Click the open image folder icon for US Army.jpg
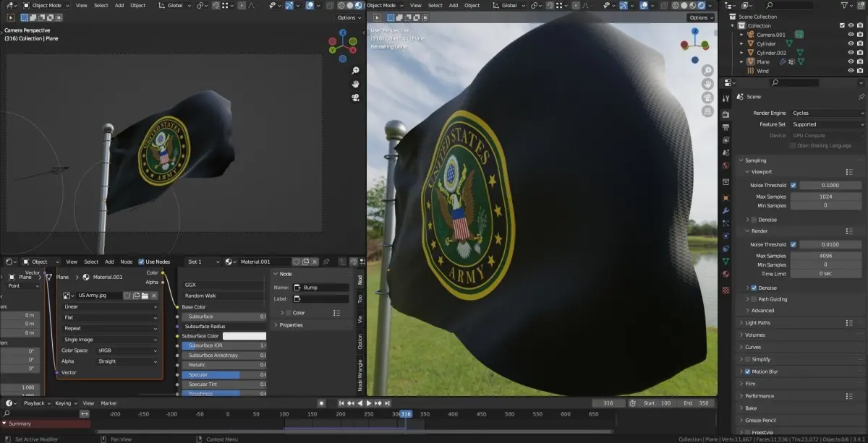The width and height of the screenshot is (868, 443). click(145, 296)
